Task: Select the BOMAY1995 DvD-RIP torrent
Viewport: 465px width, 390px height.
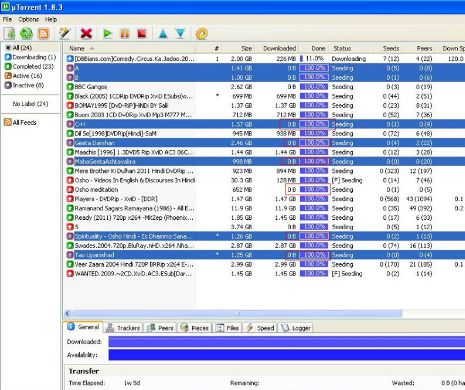Action: (264, 105)
